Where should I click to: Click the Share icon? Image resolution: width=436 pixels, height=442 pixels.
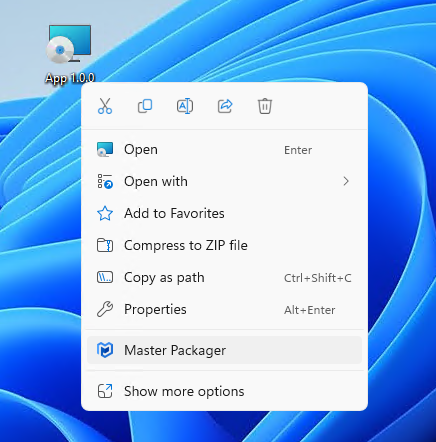tap(225, 106)
